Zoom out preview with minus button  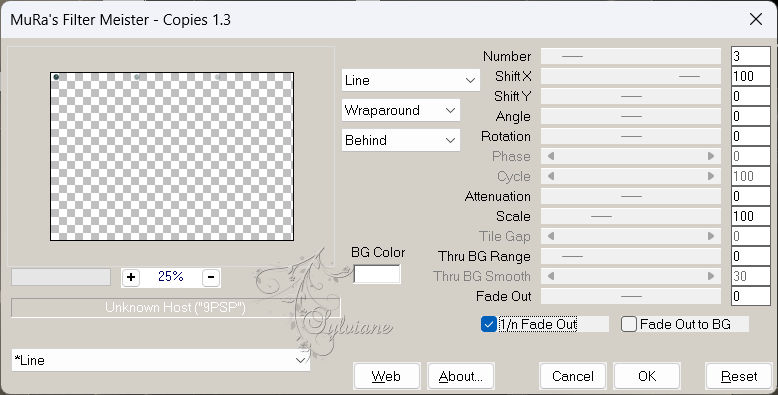[x=211, y=277]
